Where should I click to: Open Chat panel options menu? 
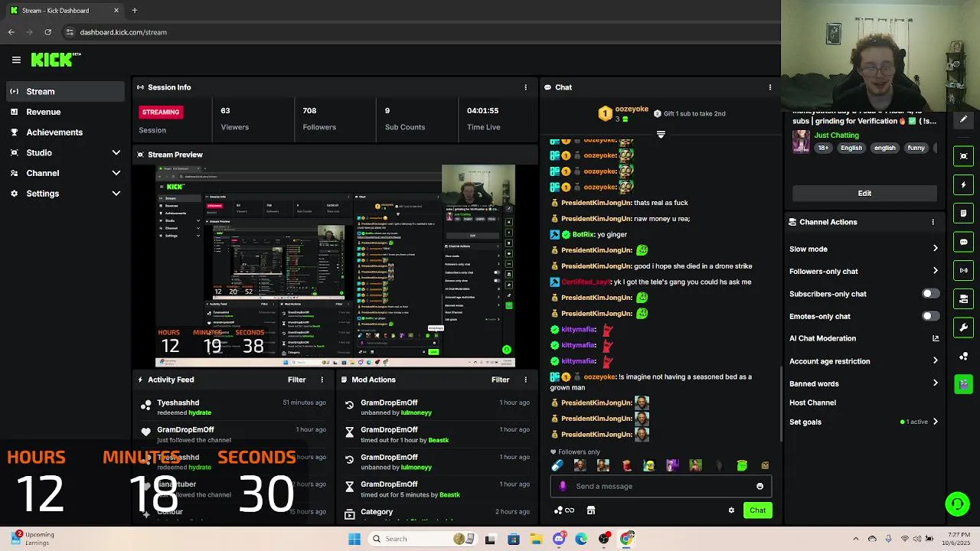click(769, 87)
